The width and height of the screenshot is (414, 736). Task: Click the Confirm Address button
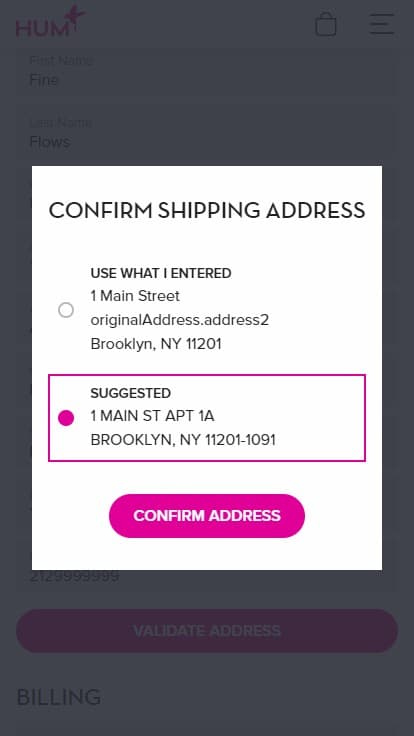click(x=207, y=515)
